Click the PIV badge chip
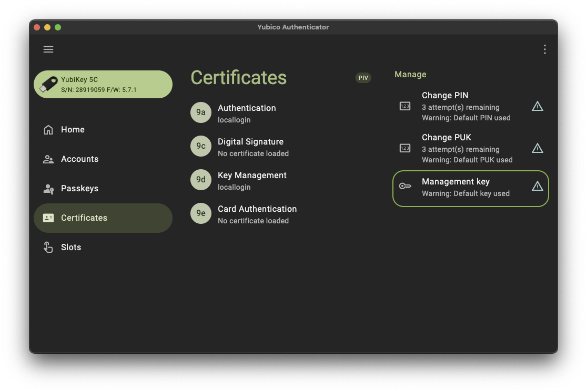The height and width of the screenshot is (392, 587). point(363,78)
